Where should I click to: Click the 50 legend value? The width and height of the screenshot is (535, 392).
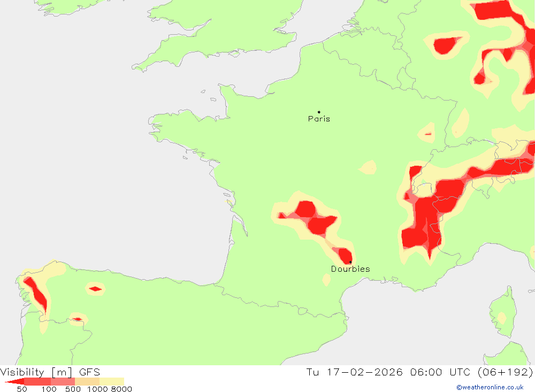[x=22, y=389]
